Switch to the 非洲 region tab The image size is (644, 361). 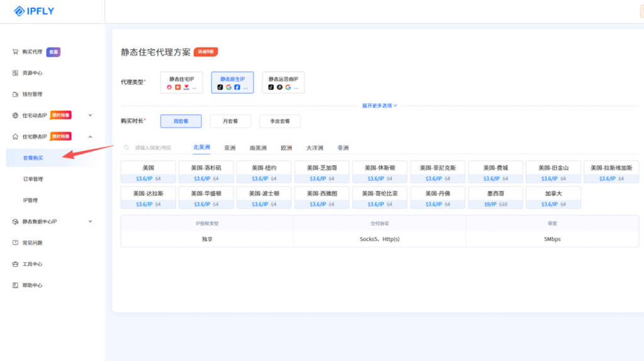tap(343, 148)
